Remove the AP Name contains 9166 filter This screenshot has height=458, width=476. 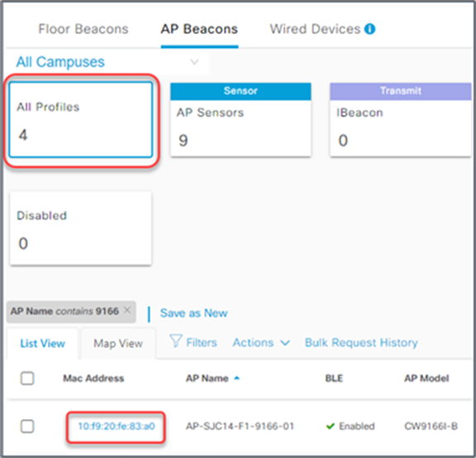tap(127, 310)
